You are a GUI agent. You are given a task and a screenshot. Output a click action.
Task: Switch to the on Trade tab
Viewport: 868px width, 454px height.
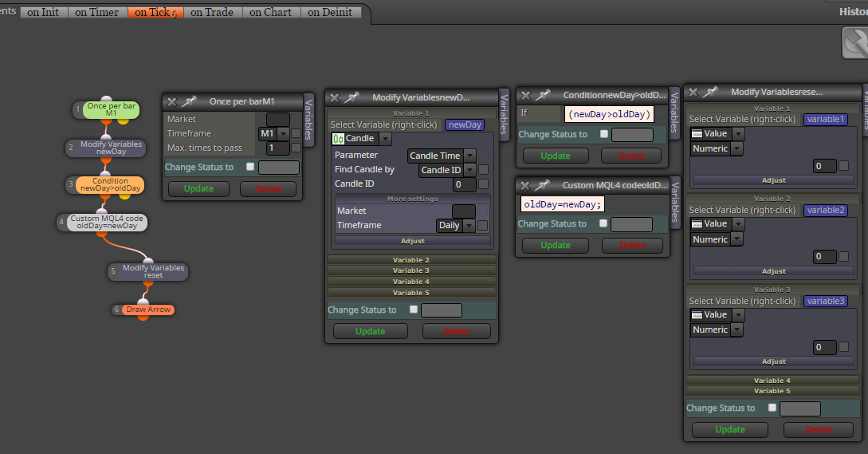pyautogui.click(x=212, y=12)
